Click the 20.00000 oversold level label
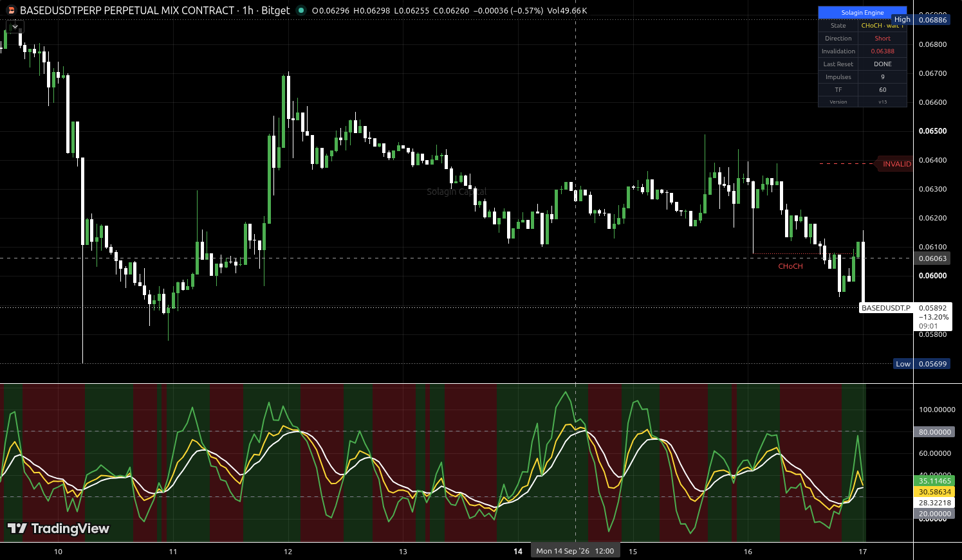 (934, 514)
